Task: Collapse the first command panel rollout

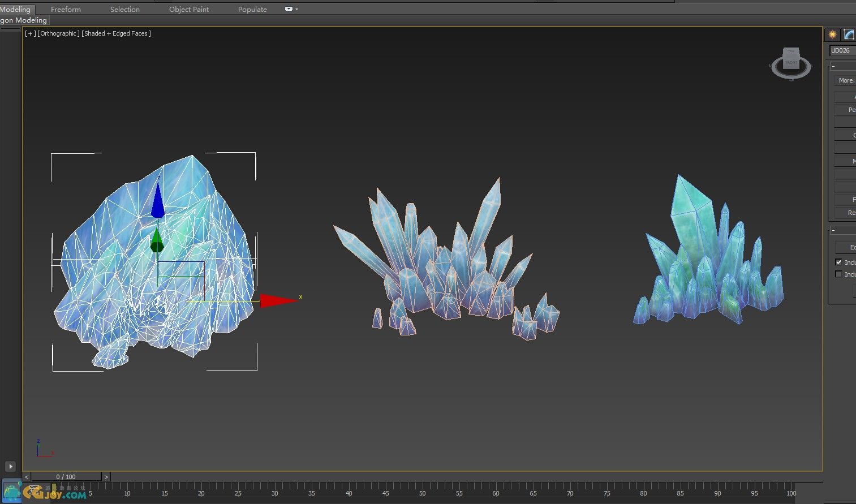Action: coord(833,66)
